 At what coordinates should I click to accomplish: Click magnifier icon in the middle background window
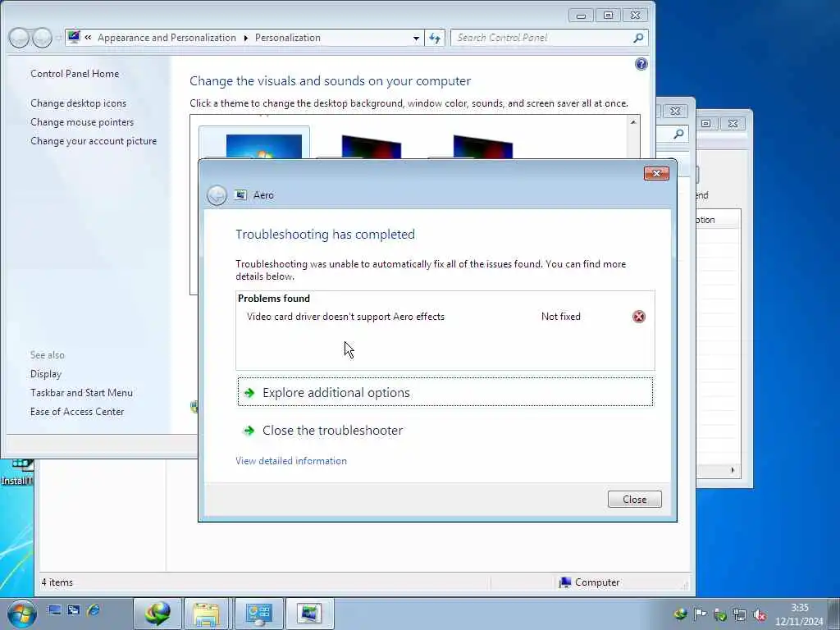[678, 134]
